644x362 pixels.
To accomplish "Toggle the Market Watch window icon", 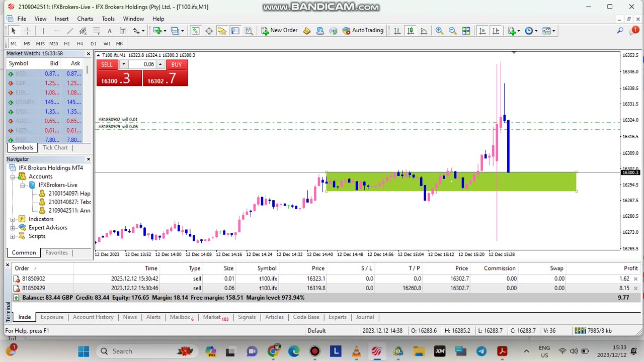I will pos(195,31).
